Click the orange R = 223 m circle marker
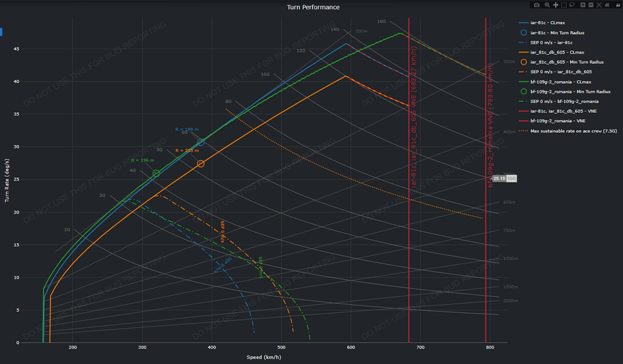 click(x=201, y=163)
